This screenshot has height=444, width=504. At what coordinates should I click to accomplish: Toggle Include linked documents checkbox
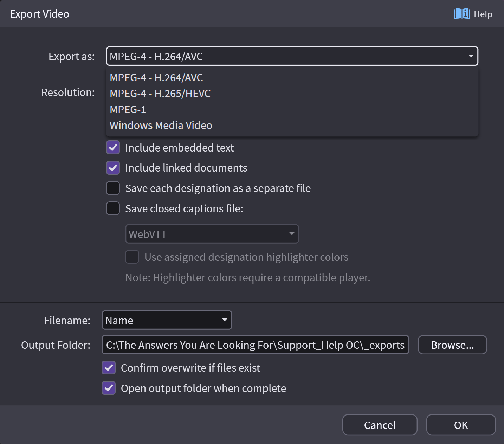pyautogui.click(x=113, y=168)
